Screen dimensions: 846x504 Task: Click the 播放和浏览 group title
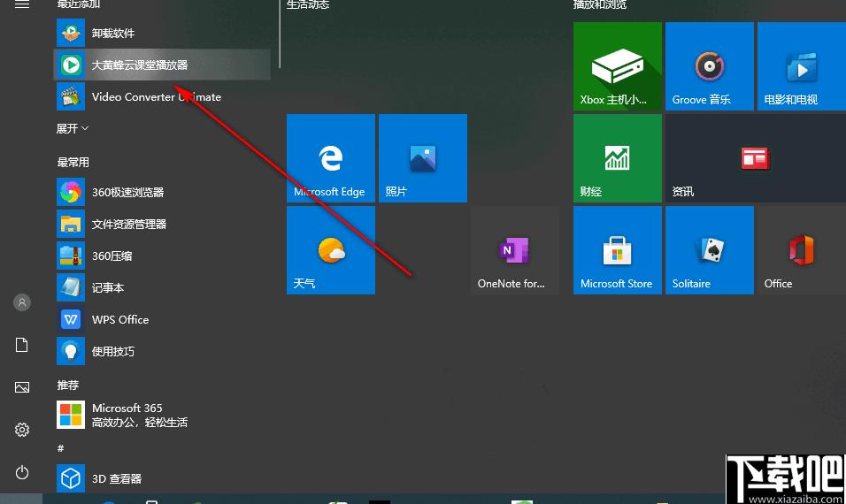click(600, 4)
